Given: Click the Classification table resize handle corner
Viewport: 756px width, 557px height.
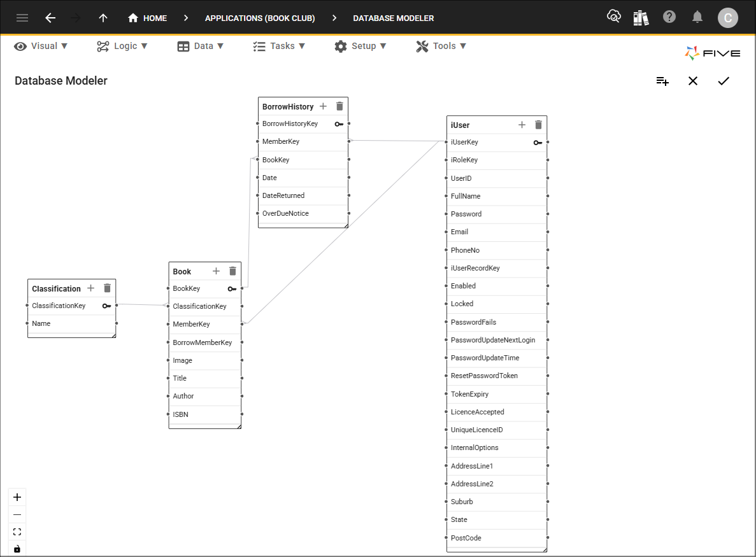Looking at the screenshot, I should point(114,335).
